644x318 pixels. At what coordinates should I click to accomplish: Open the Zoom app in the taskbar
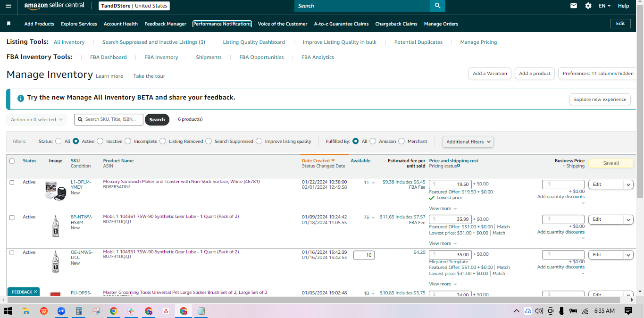[x=61, y=311]
